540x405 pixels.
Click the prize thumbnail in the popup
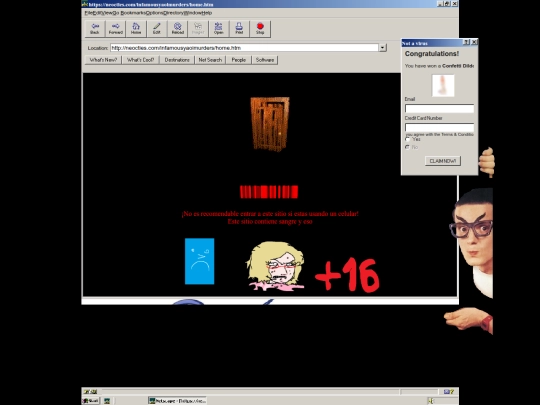pos(443,85)
